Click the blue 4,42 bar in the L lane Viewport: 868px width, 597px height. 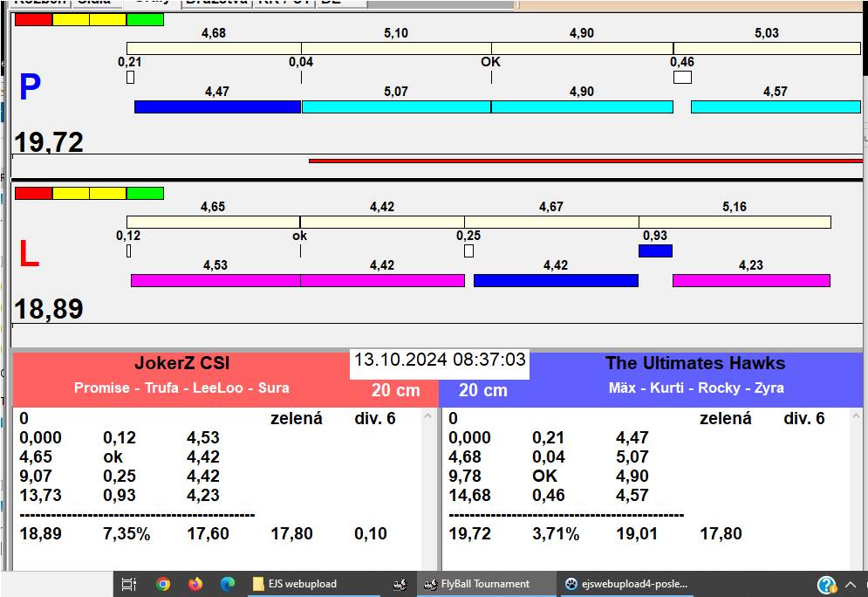pyautogui.click(x=556, y=280)
